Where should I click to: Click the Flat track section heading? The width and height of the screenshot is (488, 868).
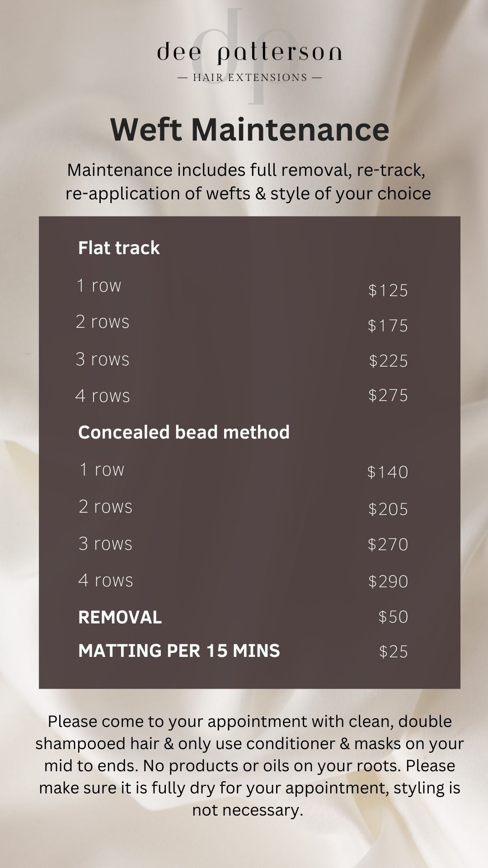(x=119, y=248)
